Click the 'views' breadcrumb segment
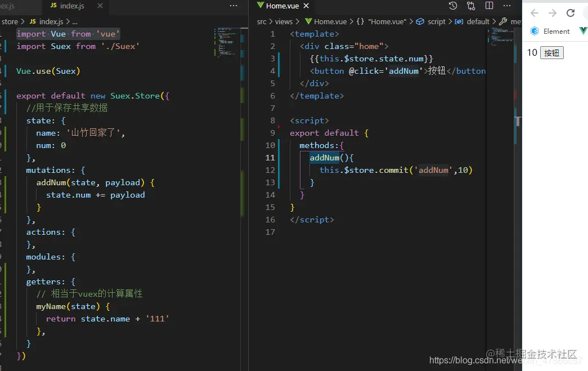 click(x=284, y=22)
